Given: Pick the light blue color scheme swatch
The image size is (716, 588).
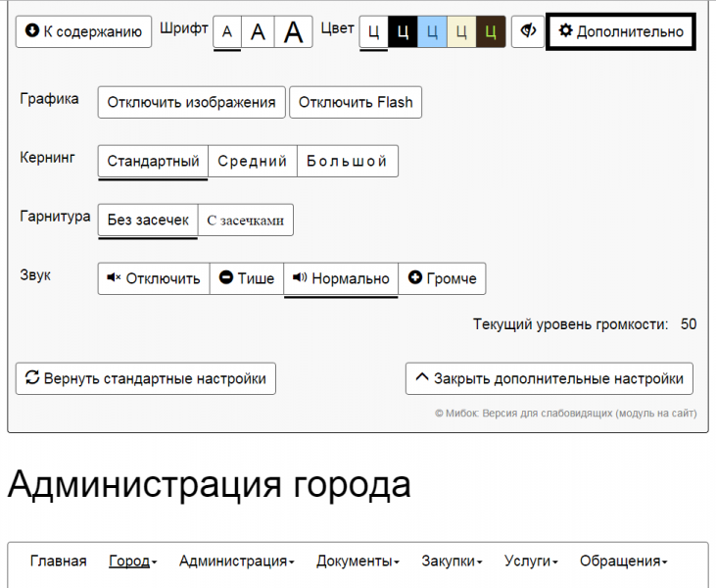Looking at the screenshot, I should point(433,31).
